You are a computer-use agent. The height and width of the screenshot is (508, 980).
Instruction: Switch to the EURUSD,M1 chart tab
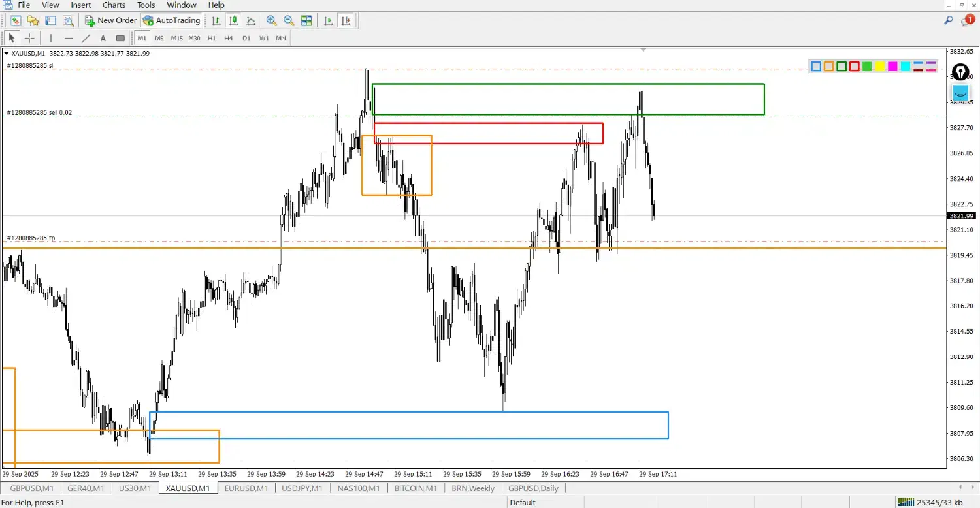(x=246, y=488)
